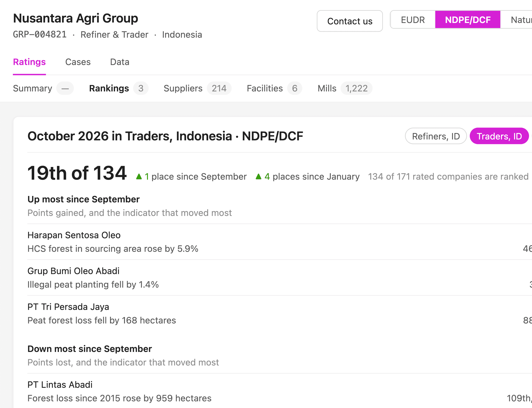This screenshot has width=532, height=408.
Task: Open the PT Tri Persada Jaya row
Action: (280, 314)
